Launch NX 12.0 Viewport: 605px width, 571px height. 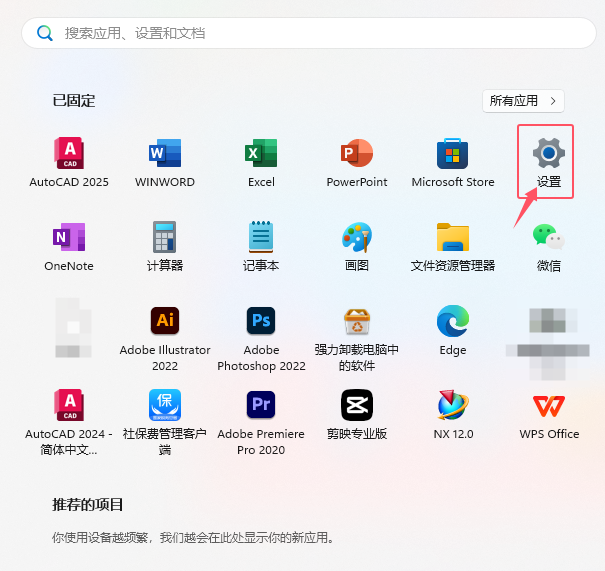click(x=453, y=414)
